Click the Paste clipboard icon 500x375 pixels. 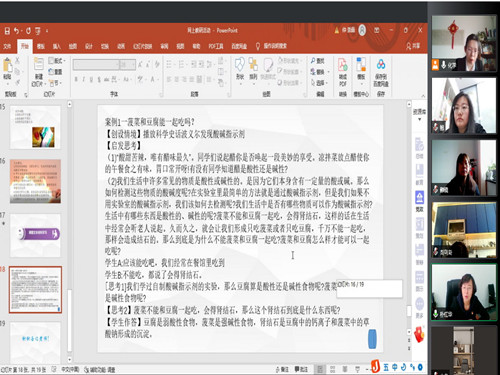pos(7,65)
